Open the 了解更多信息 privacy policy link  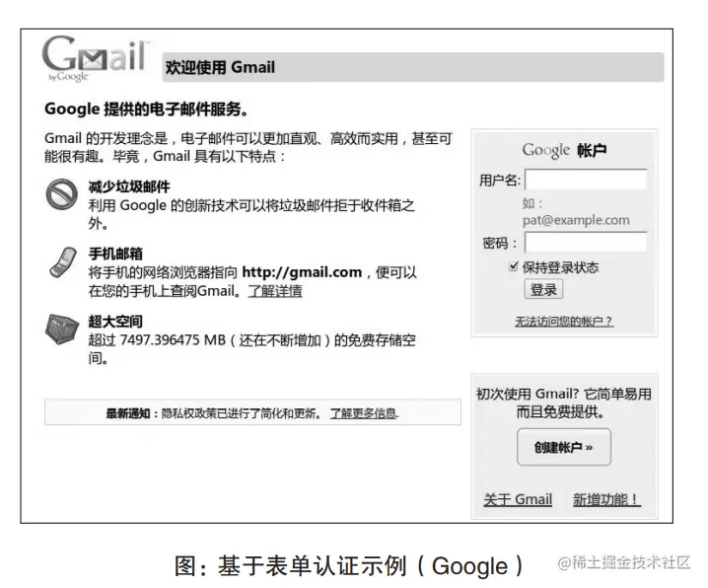coord(365,413)
